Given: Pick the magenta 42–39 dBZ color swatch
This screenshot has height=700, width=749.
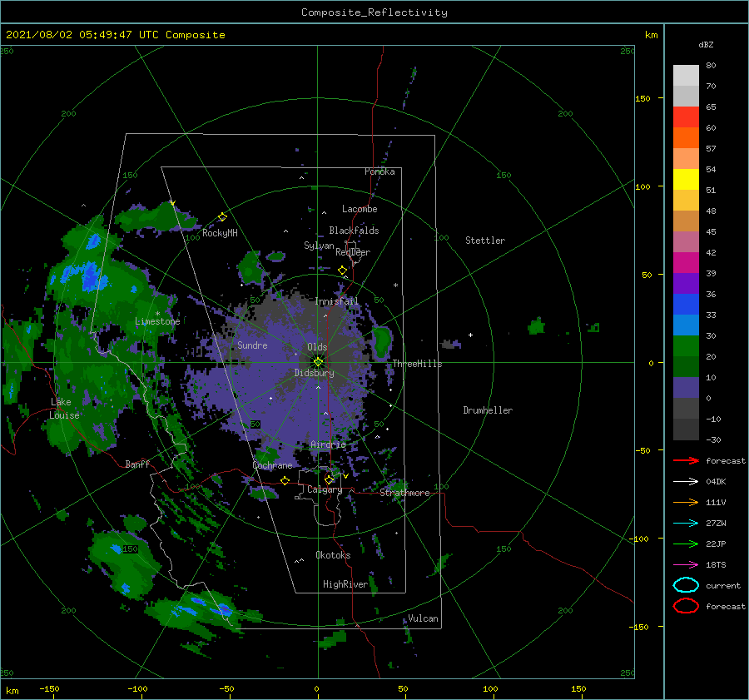Looking at the screenshot, I should click(686, 262).
